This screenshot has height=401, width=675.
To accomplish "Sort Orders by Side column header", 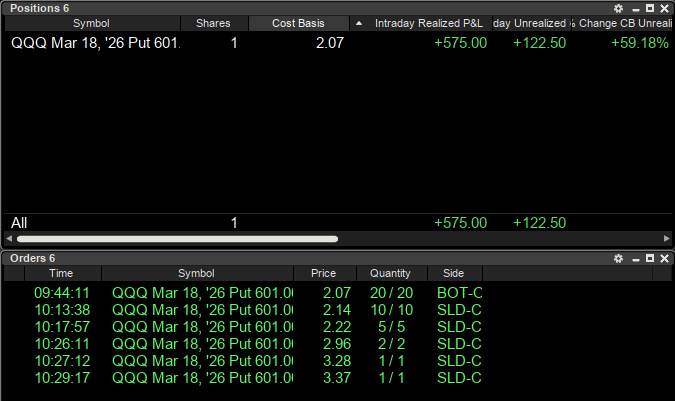I will (x=454, y=273).
